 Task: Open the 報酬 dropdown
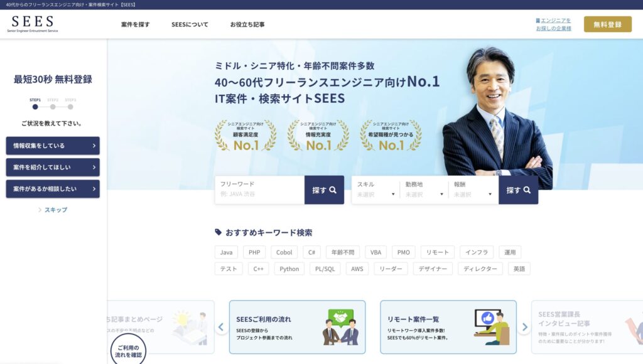point(472,190)
